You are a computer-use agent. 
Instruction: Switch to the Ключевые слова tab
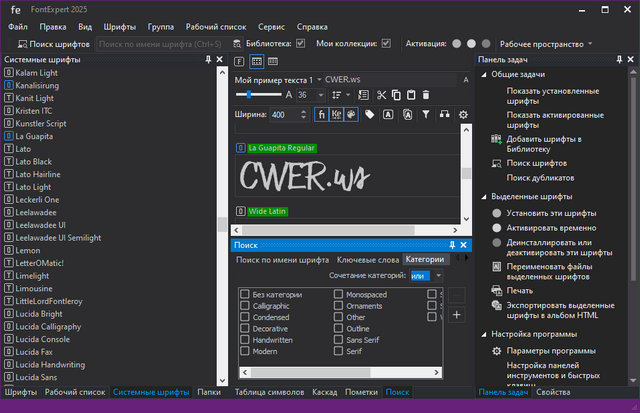366,260
